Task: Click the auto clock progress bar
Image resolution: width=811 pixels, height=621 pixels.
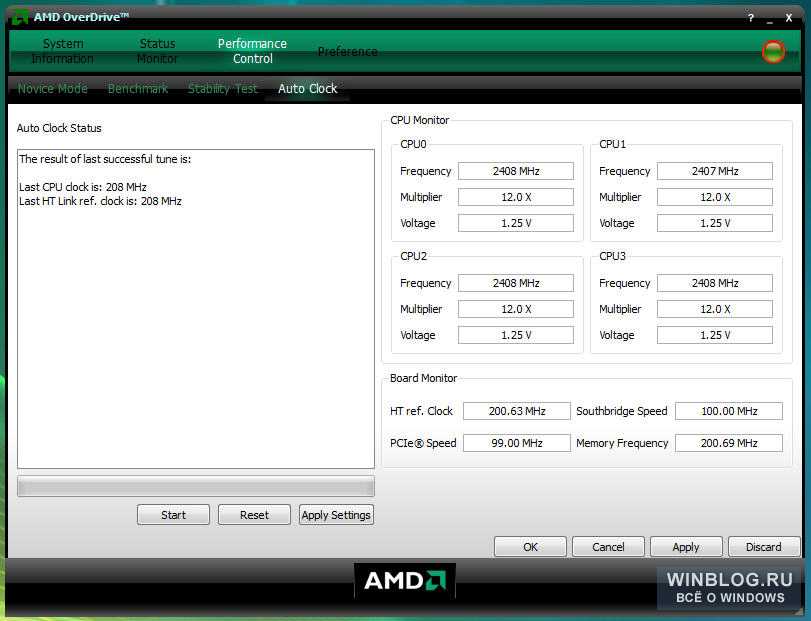Action: [196, 486]
